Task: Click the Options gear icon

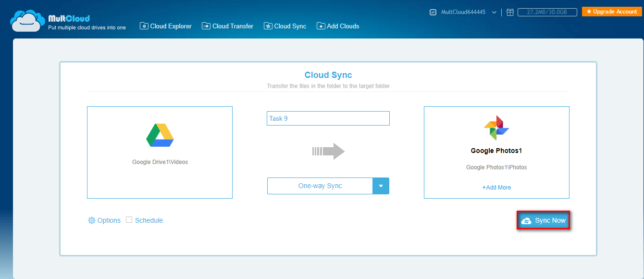Action: (91, 220)
